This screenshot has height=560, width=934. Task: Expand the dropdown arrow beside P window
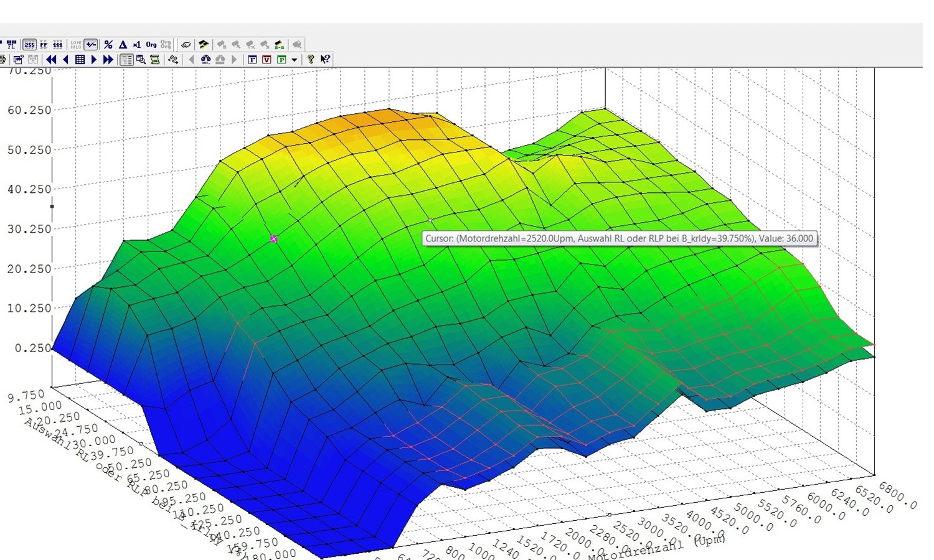click(295, 60)
